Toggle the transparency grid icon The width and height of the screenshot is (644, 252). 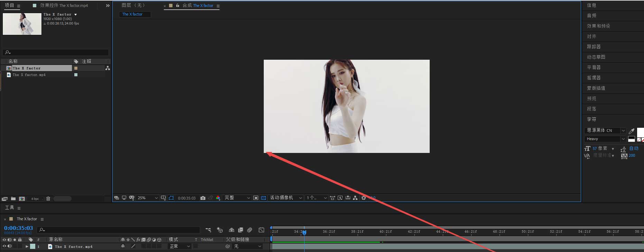(x=263, y=198)
